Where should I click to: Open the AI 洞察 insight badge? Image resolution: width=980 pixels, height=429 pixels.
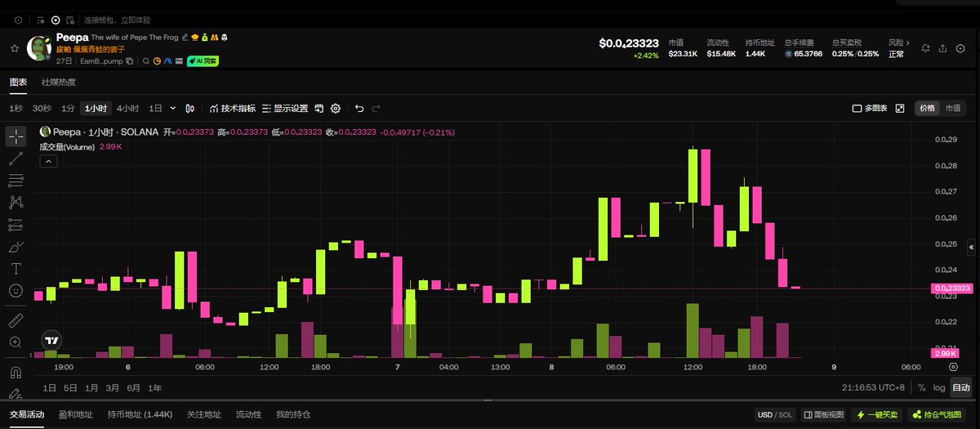point(203,61)
